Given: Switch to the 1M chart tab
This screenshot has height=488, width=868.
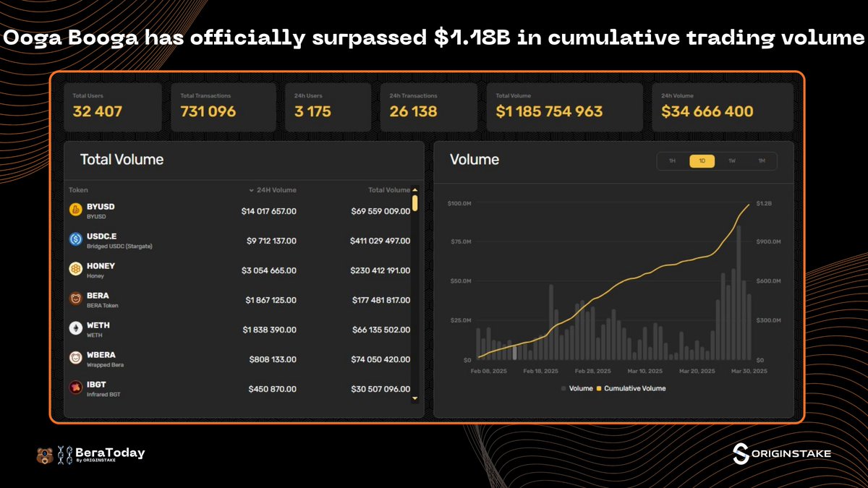Looking at the screenshot, I should point(762,160).
